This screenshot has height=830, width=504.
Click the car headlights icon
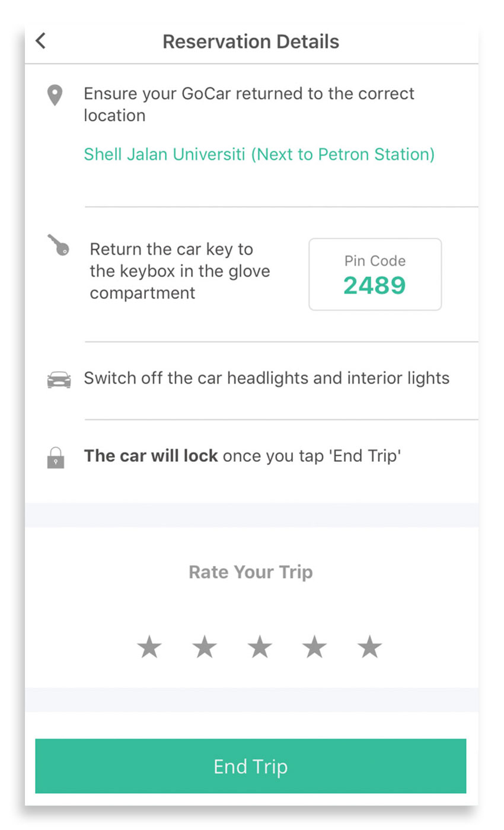pos(59,379)
